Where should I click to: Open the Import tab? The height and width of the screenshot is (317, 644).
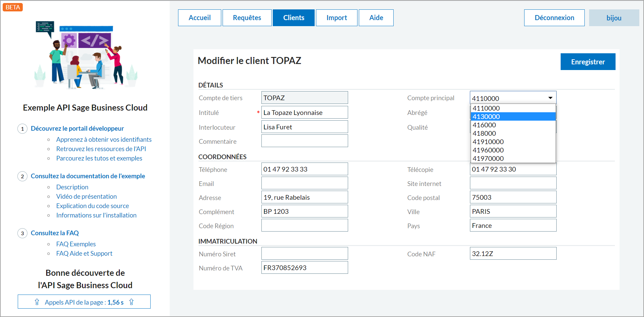click(337, 18)
